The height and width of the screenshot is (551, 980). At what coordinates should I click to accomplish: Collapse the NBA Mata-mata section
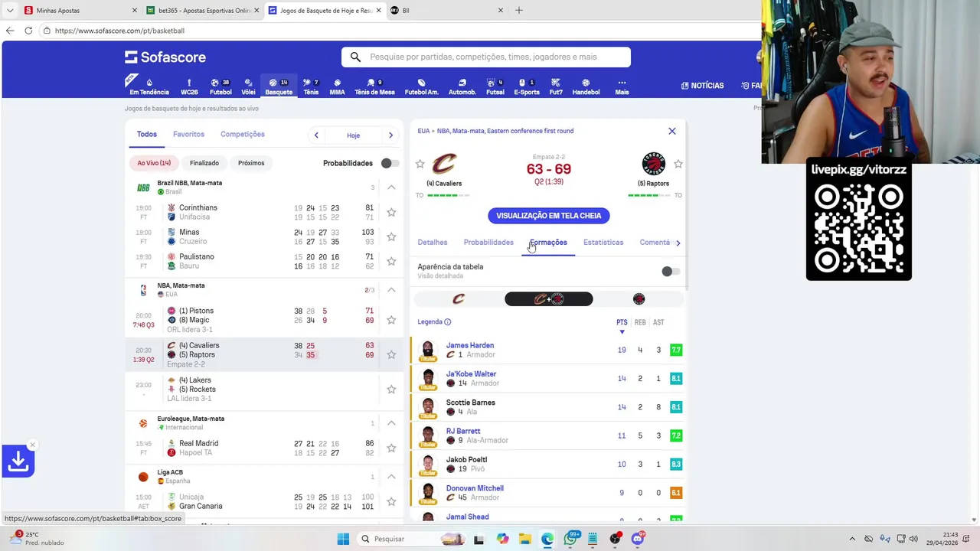coord(391,290)
